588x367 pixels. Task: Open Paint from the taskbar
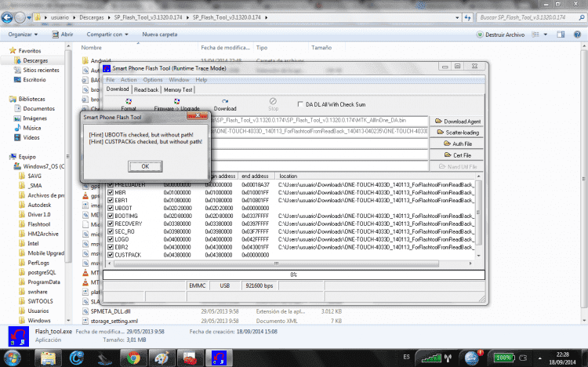click(x=162, y=358)
